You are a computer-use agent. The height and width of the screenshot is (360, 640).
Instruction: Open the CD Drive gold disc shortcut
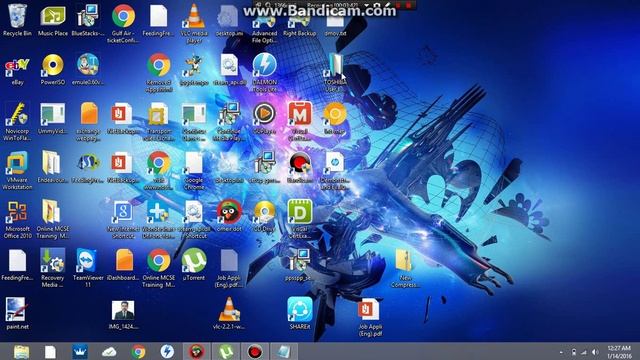tap(264, 212)
